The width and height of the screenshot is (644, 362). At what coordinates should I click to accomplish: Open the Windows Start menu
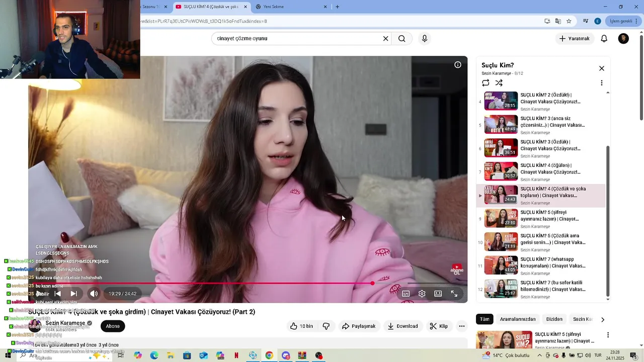8,355
